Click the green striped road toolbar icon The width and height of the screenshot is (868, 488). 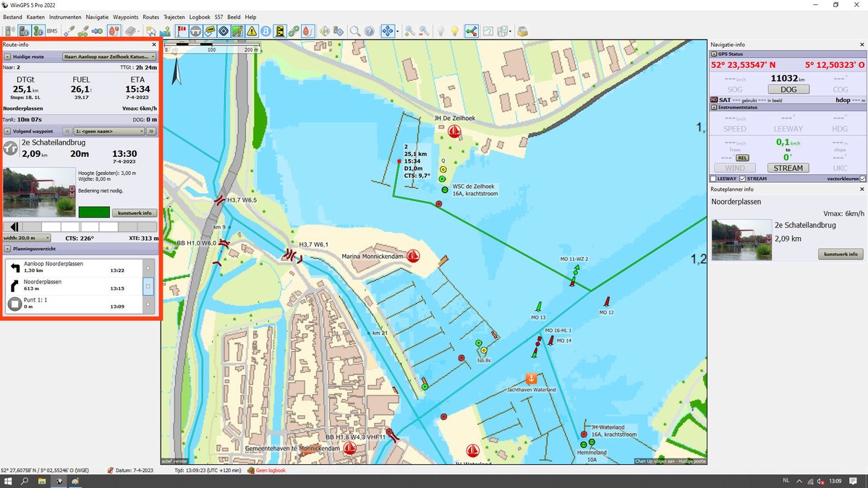[237, 31]
